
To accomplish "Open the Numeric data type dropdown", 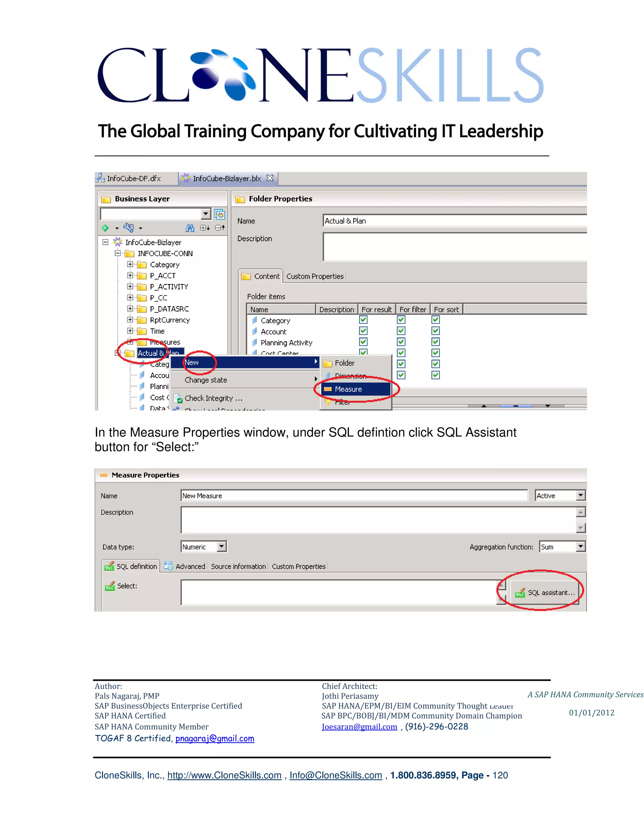I will pyautogui.click(x=222, y=547).
